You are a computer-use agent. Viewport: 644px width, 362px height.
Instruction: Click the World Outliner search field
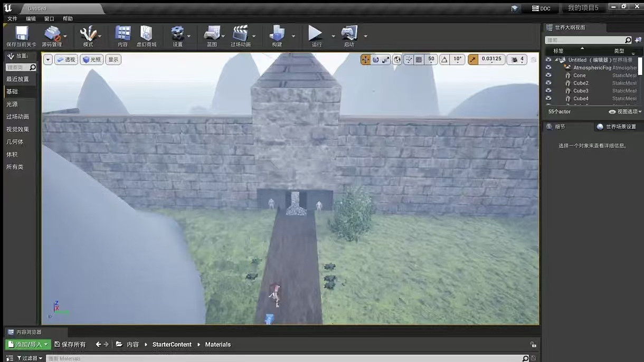[x=589, y=40]
